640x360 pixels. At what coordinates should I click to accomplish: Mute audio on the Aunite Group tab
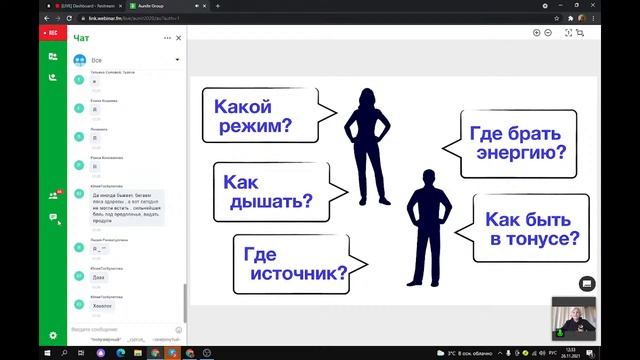pyautogui.click(x=197, y=6)
